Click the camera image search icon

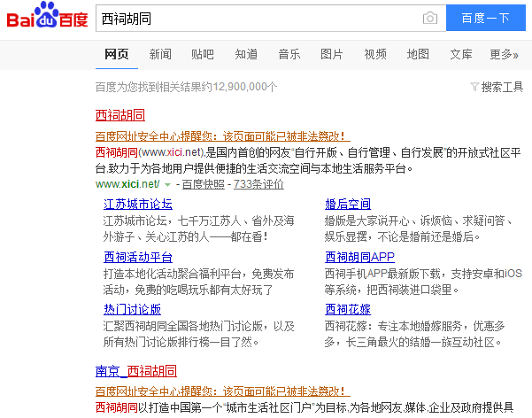[x=430, y=19]
